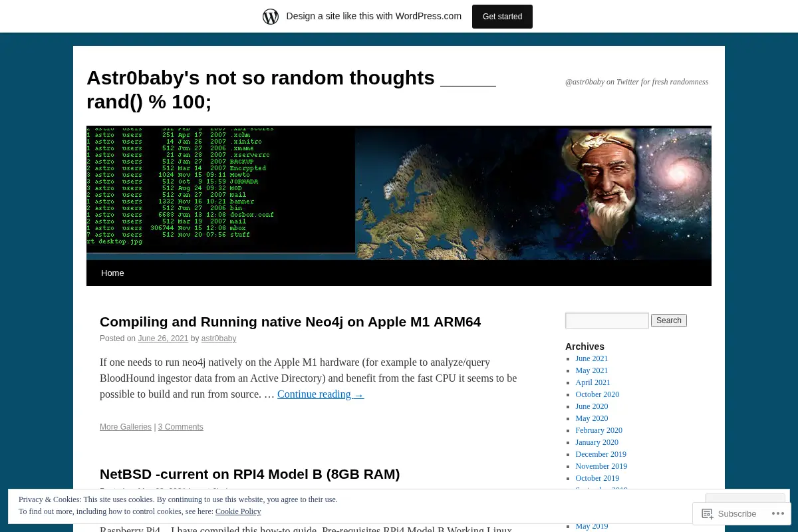Screen dimensions: 798x532
Task: Open the November 2019 archive
Action: click(601, 466)
